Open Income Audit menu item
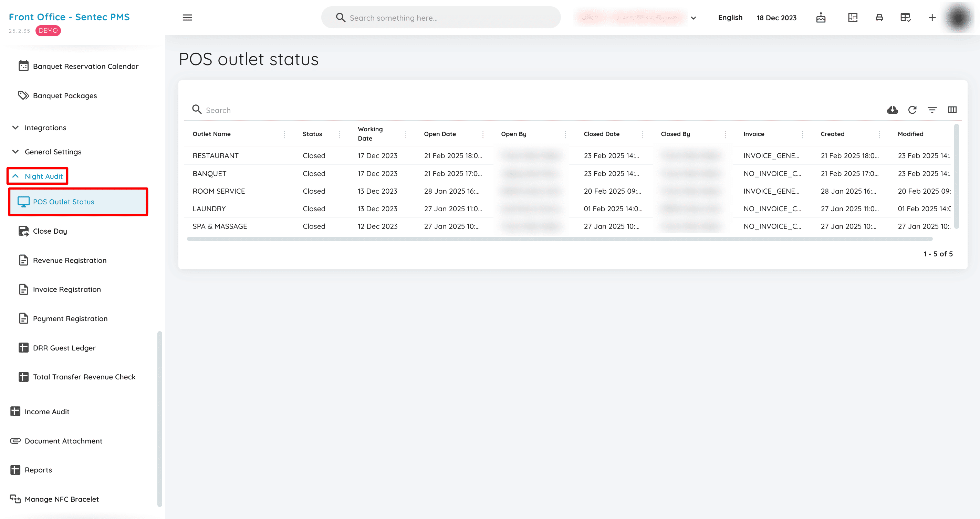Screen dimensions: 980x519 [x=40, y=411]
